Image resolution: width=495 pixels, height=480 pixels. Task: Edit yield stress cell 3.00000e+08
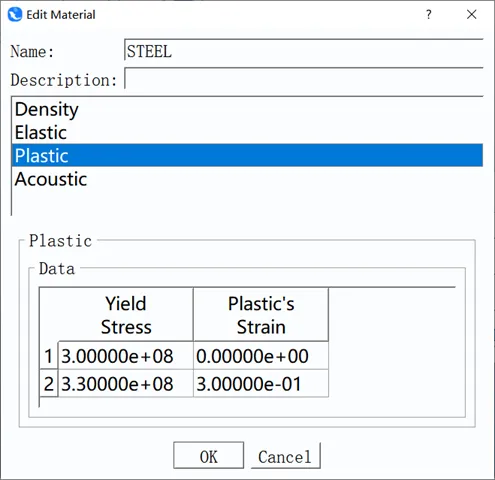(x=126, y=356)
